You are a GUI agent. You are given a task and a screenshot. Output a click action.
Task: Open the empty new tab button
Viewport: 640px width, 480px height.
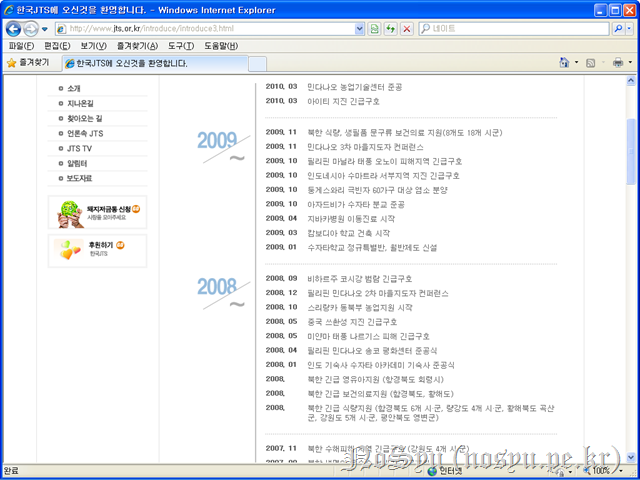tap(257, 63)
